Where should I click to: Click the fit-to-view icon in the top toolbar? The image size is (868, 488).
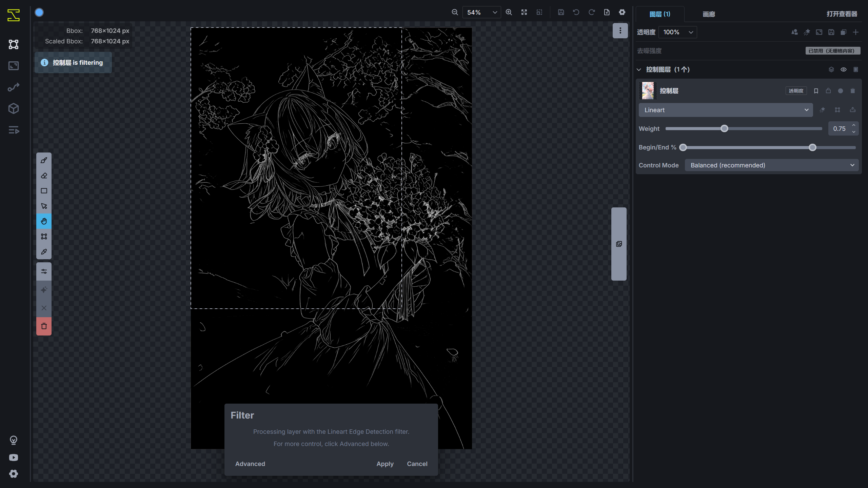coord(524,12)
